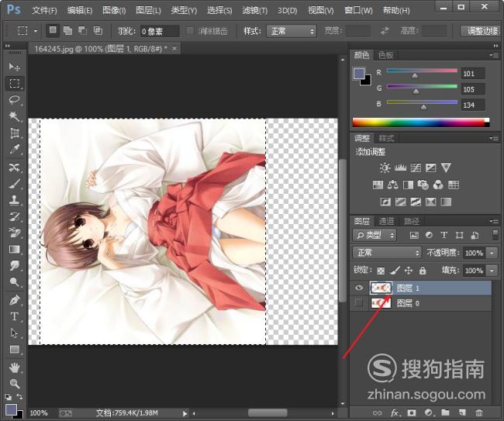Open Color panel options menu
Screen dimensions: 504x421
click(495, 55)
